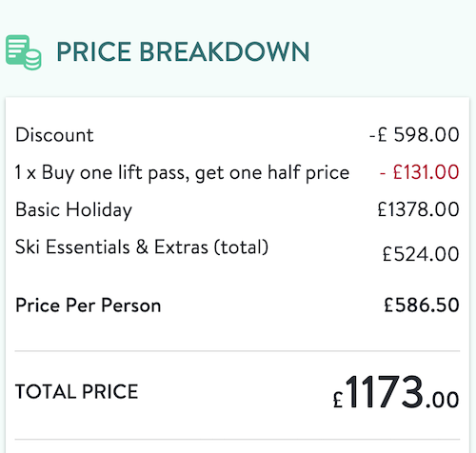
Task: Click the TOTAL PRICE label
Action: (x=76, y=391)
